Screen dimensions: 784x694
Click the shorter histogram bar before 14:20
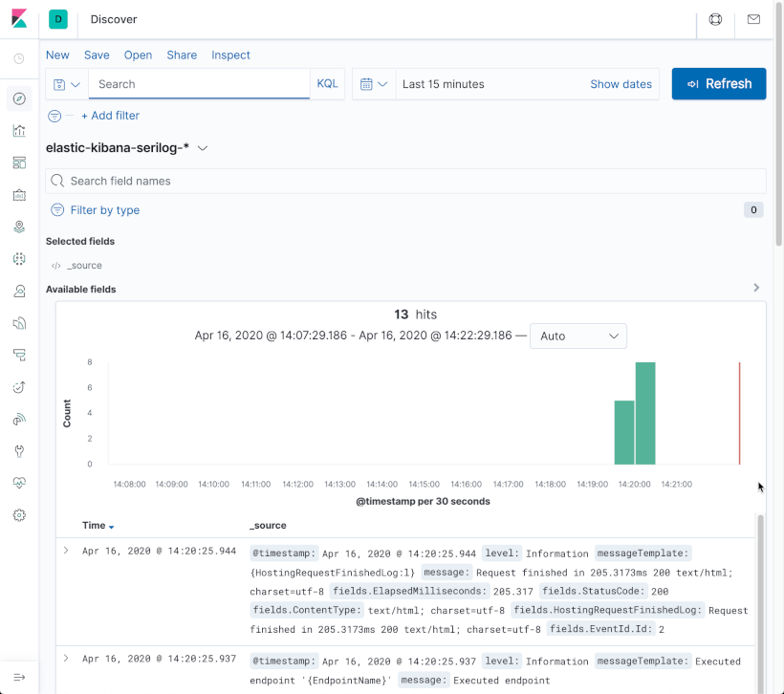(x=624, y=432)
